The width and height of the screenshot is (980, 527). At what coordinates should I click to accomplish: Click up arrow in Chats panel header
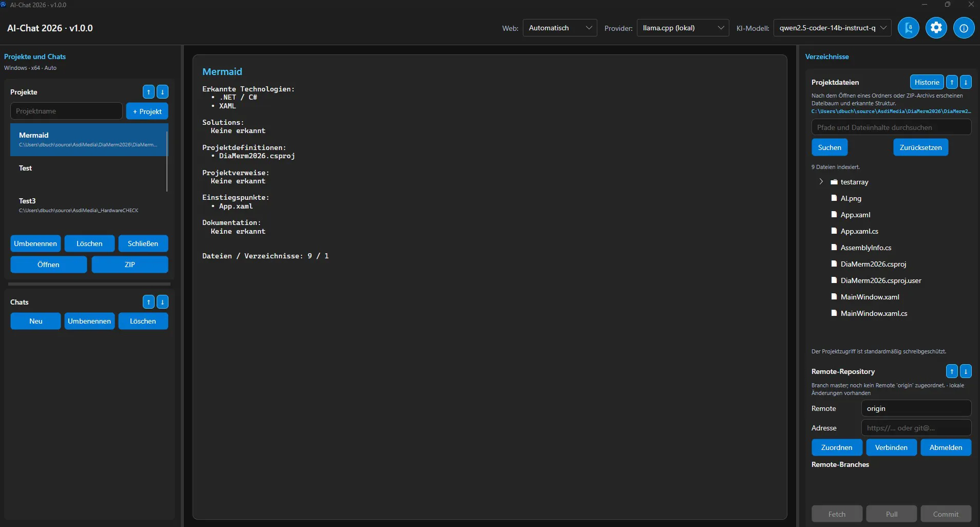148,302
